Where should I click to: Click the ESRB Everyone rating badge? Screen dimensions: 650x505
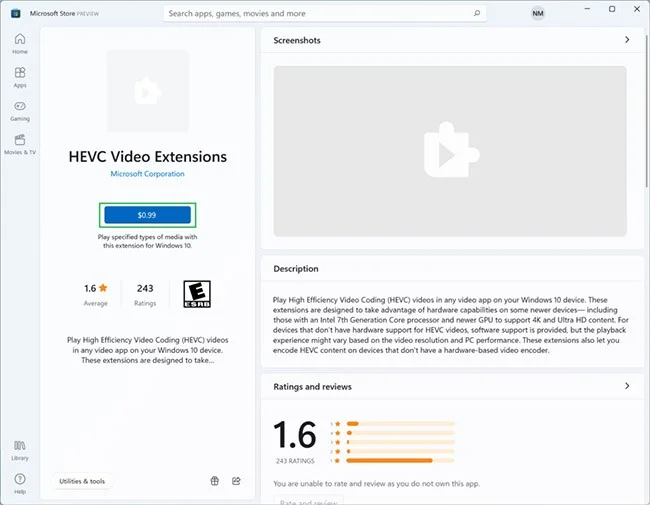point(197,294)
